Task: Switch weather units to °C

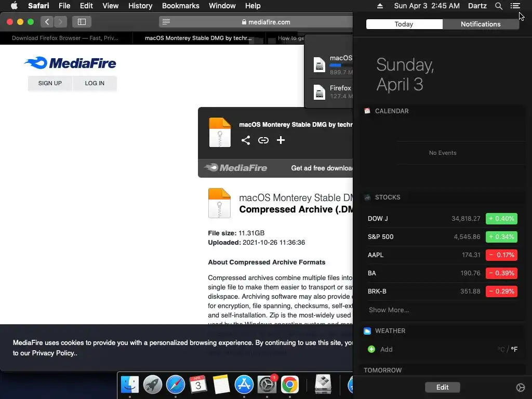Action: click(501, 349)
